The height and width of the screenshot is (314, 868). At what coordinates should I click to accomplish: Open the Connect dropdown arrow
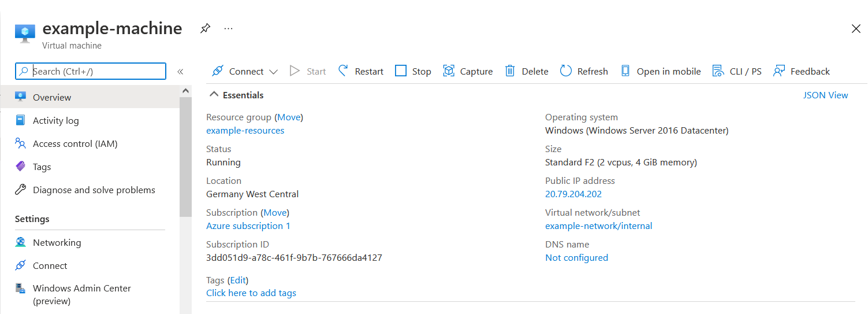tap(274, 72)
